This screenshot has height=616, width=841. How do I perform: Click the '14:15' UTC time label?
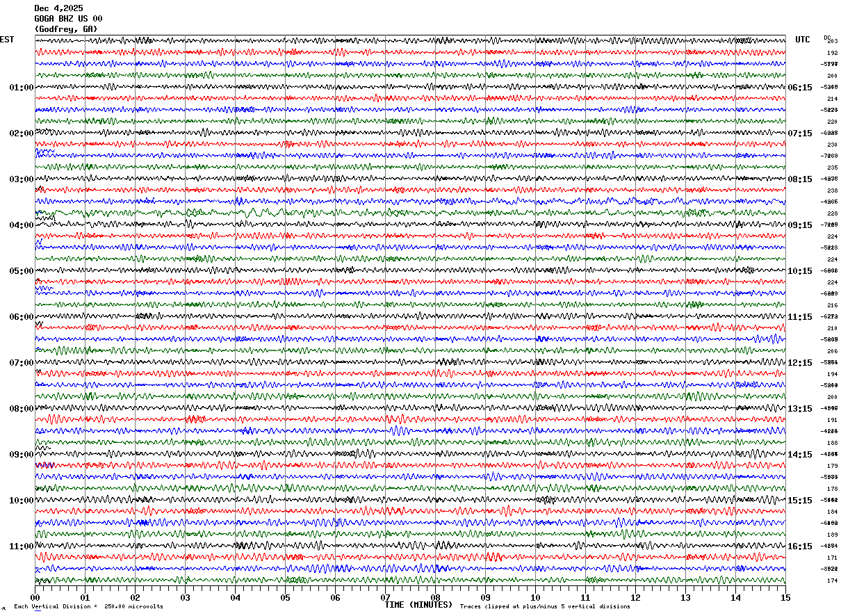800,455
